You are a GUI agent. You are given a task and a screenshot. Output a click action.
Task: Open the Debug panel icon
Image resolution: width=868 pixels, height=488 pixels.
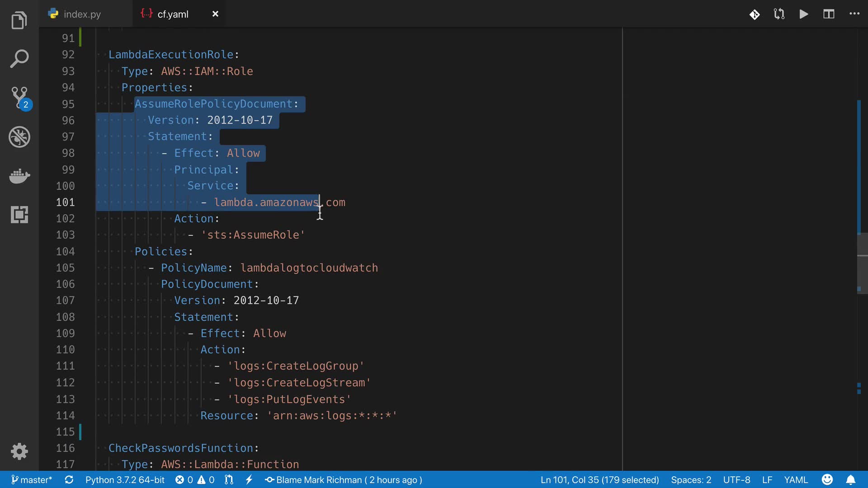pyautogui.click(x=19, y=137)
